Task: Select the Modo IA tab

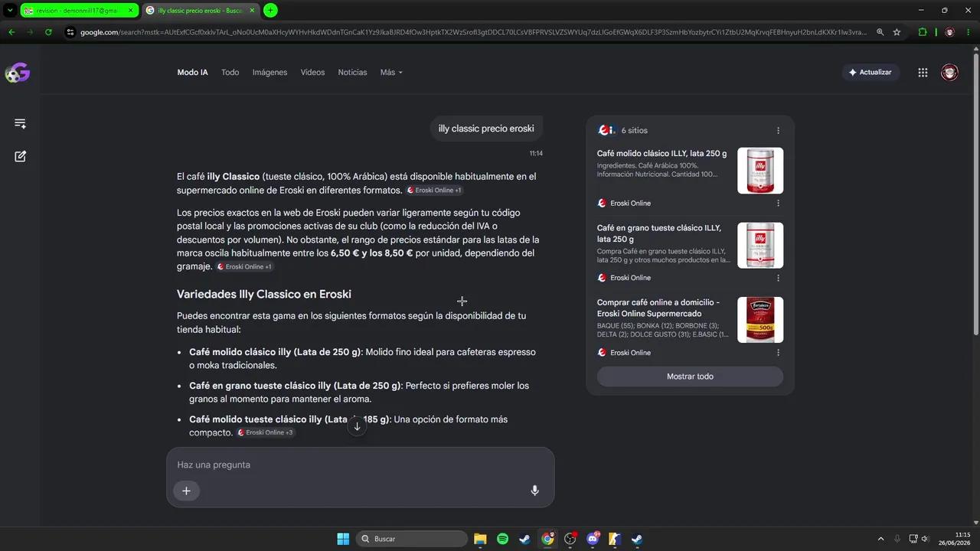Action: tap(192, 73)
